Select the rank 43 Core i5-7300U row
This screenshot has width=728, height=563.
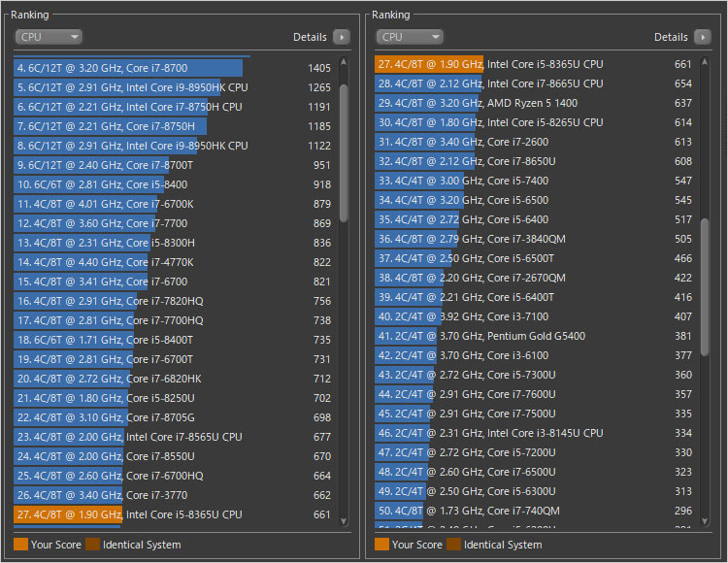[534, 375]
